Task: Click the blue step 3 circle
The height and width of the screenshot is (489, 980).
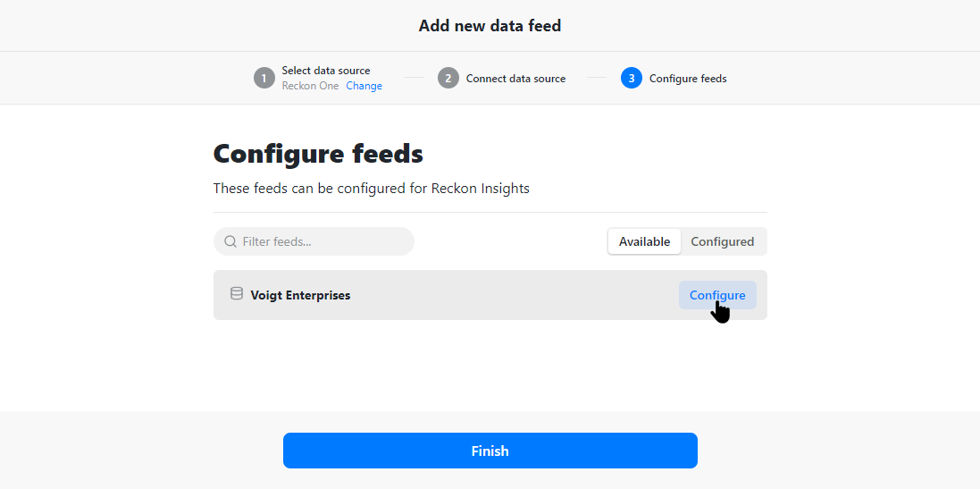Action: [632, 78]
